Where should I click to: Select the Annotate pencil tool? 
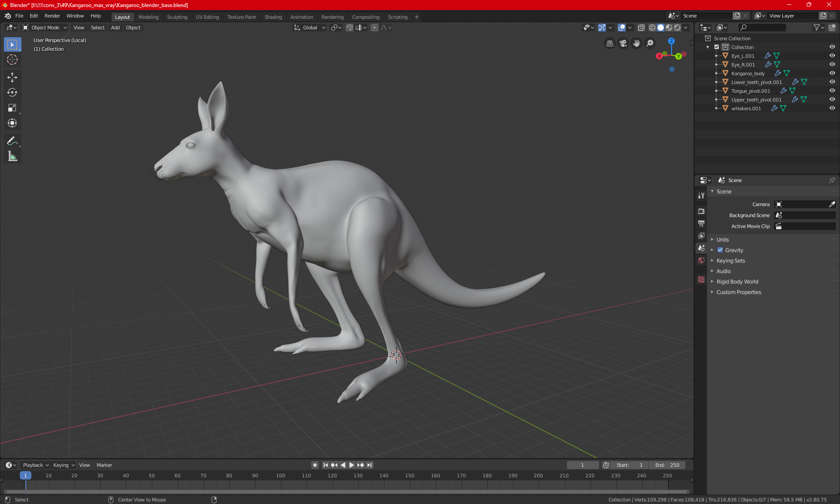tap(12, 141)
